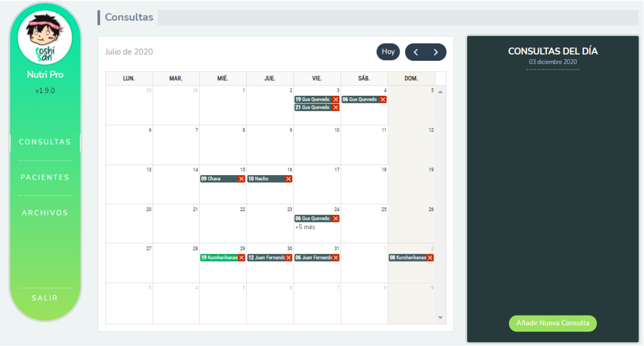Remove the green 19 Kuroharikanas appointment

(x=241, y=257)
